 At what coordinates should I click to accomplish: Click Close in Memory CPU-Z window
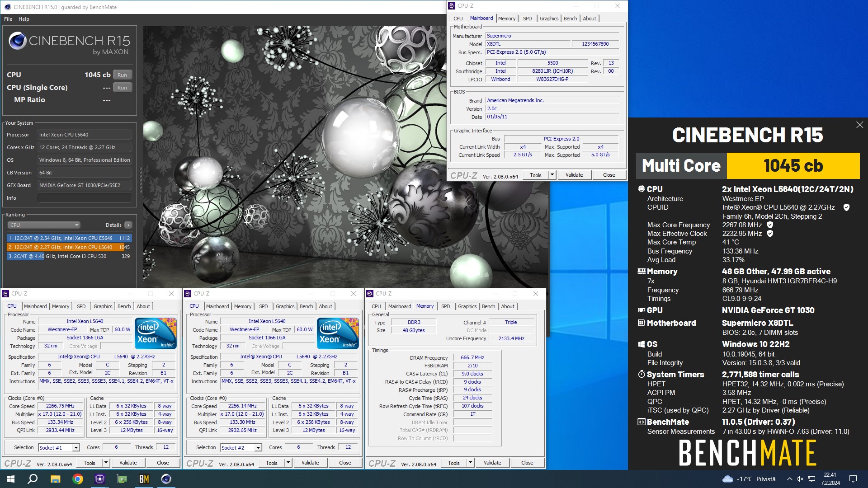[x=527, y=463]
